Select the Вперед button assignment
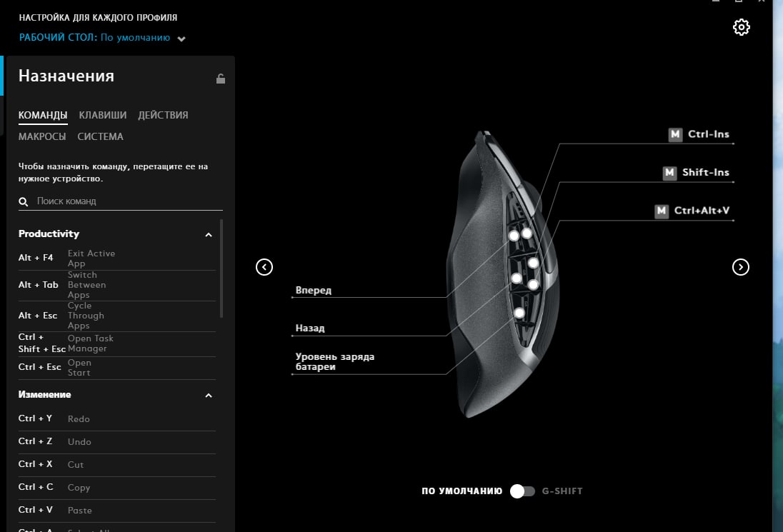This screenshot has height=532, width=783. point(313,290)
